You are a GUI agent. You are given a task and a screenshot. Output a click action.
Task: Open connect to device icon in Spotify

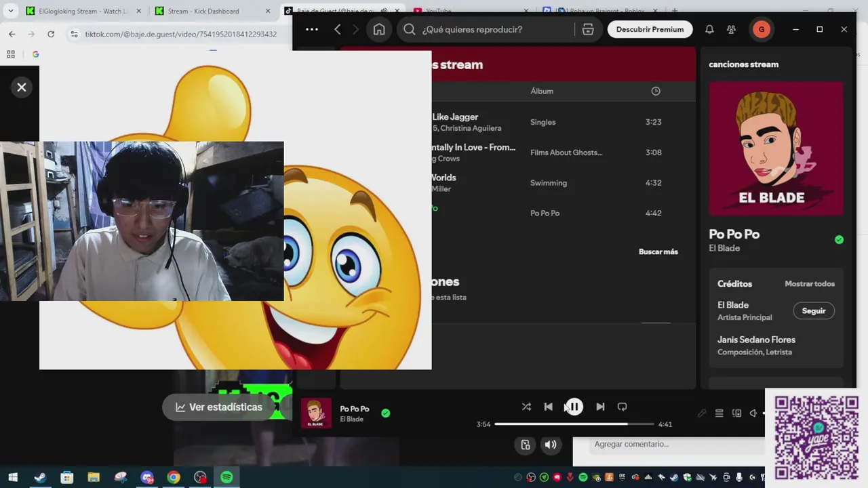[736, 413]
